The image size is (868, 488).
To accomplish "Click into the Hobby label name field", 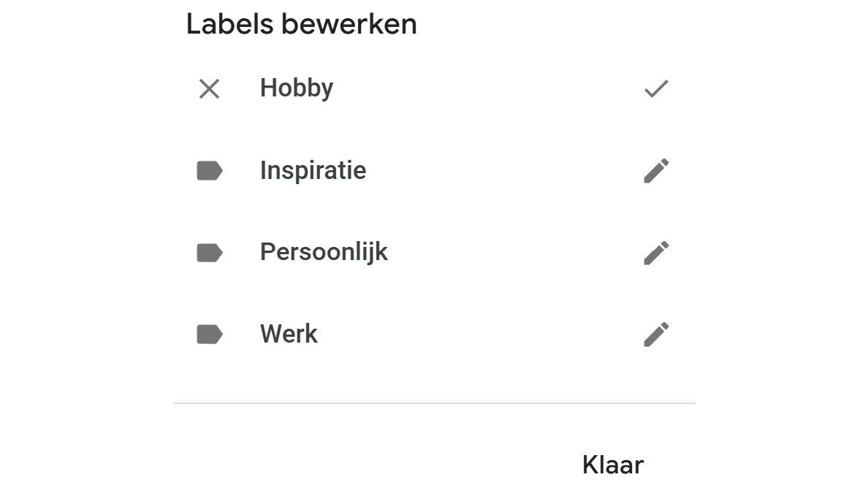I will 297,88.
